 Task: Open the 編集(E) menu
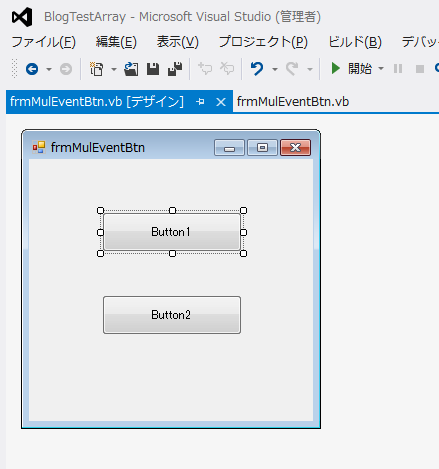[x=116, y=42]
